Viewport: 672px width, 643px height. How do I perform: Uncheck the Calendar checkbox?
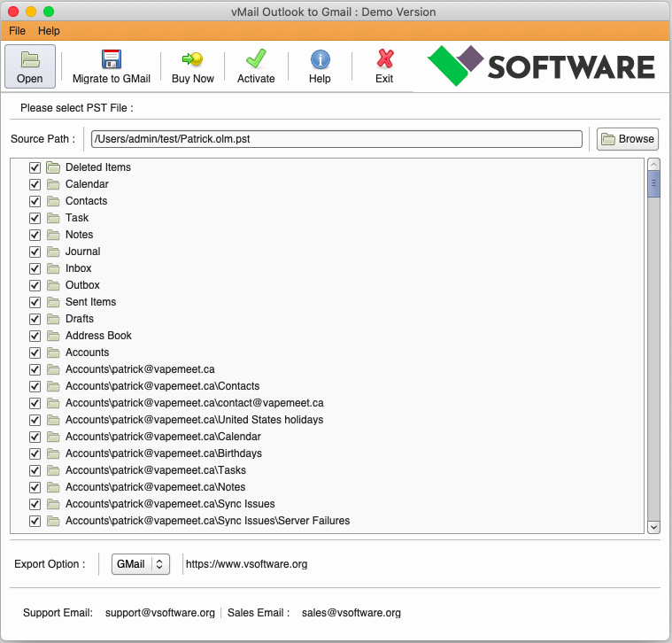[x=35, y=184]
